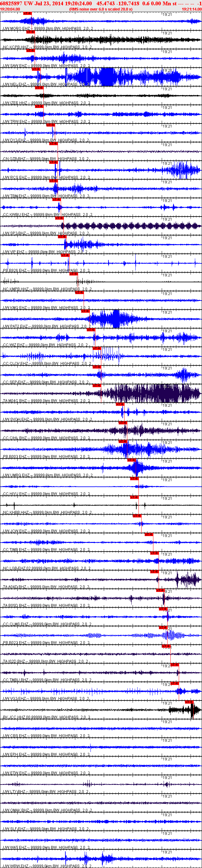Click the TA M04C BHZ station label
The height and width of the screenshot is (868, 202).
46,400
